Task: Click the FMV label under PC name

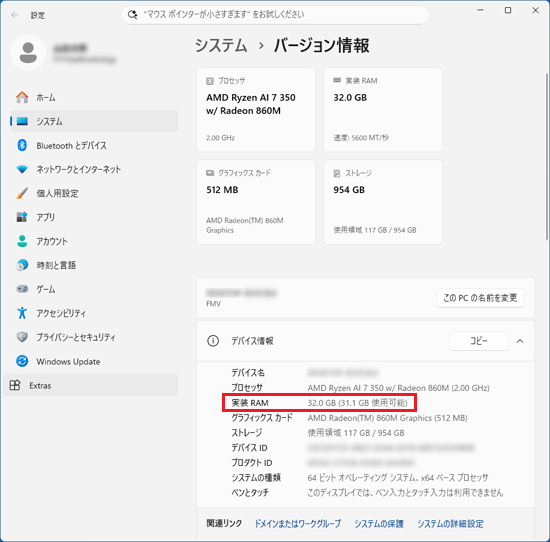Action: [x=214, y=304]
